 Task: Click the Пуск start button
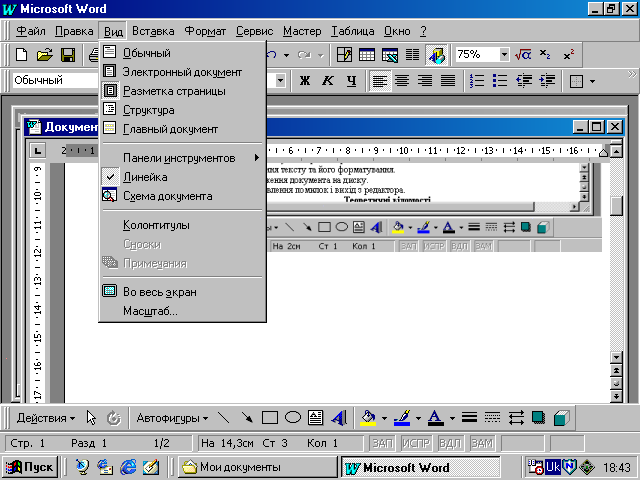click(29, 467)
